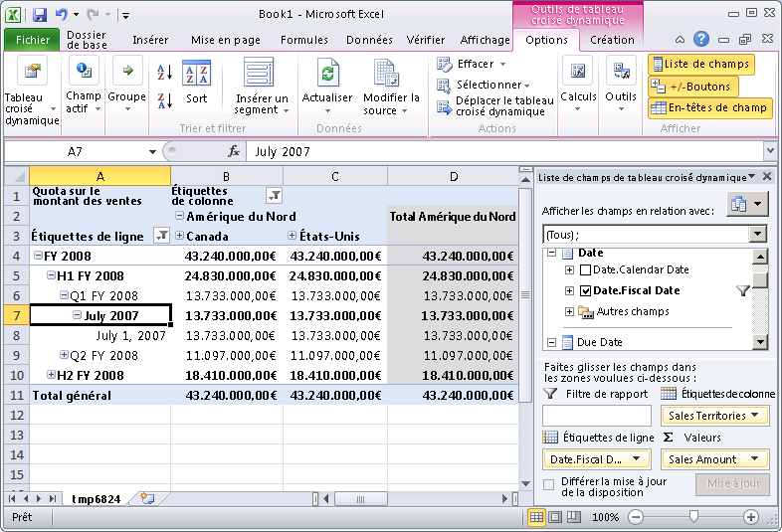Select the tmp6824 sheet tab

[x=96, y=499]
